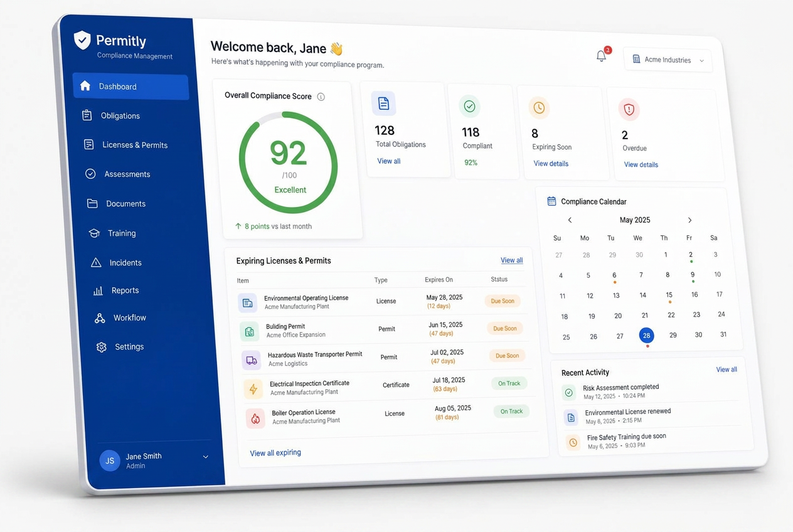This screenshot has height=532, width=793.
Task: Click View all in Recent Activity
Action: 726,370
